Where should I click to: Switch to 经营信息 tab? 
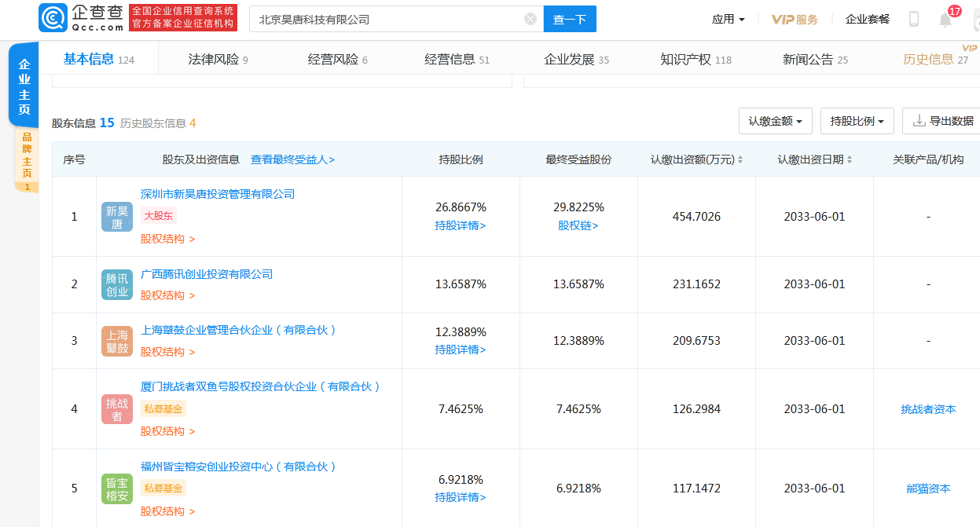click(x=457, y=59)
